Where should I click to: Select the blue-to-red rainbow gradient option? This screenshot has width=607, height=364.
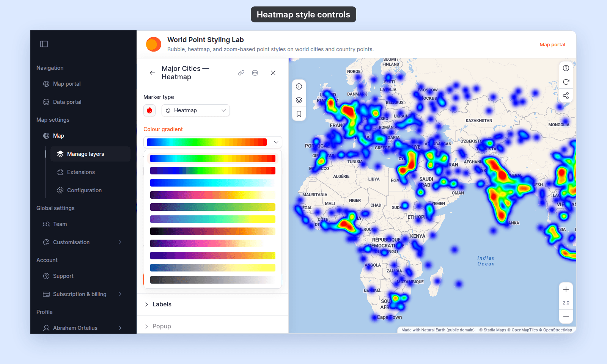coord(213,158)
